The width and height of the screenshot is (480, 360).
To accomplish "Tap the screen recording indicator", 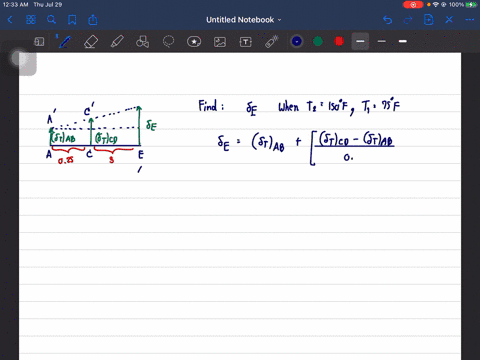I will point(413,5).
